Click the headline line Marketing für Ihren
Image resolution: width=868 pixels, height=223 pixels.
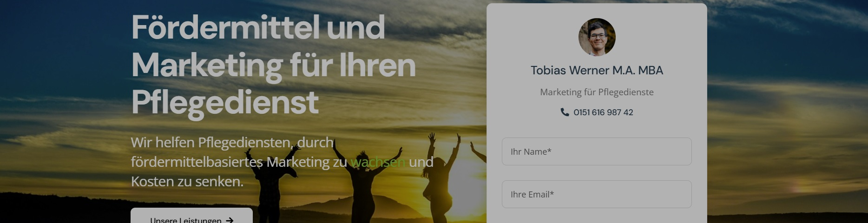[x=274, y=65]
